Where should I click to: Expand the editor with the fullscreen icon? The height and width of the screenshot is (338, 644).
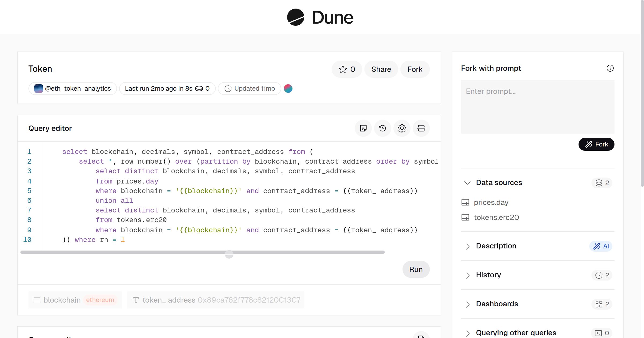click(421, 128)
